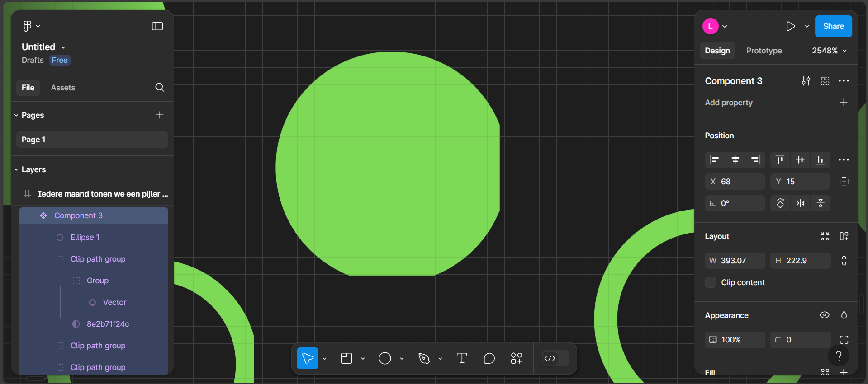Toggle constrain proportions lock
This screenshot has height=384, width=868.
tap(844, 261)
